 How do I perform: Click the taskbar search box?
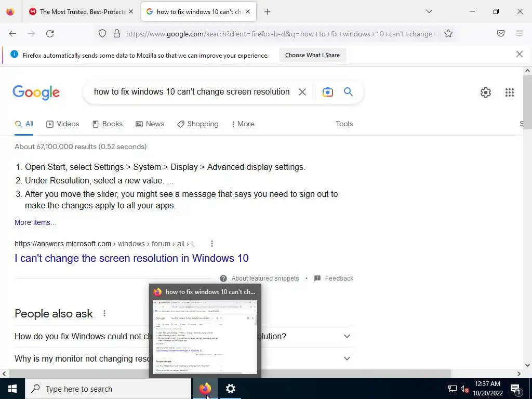point(108,389)
